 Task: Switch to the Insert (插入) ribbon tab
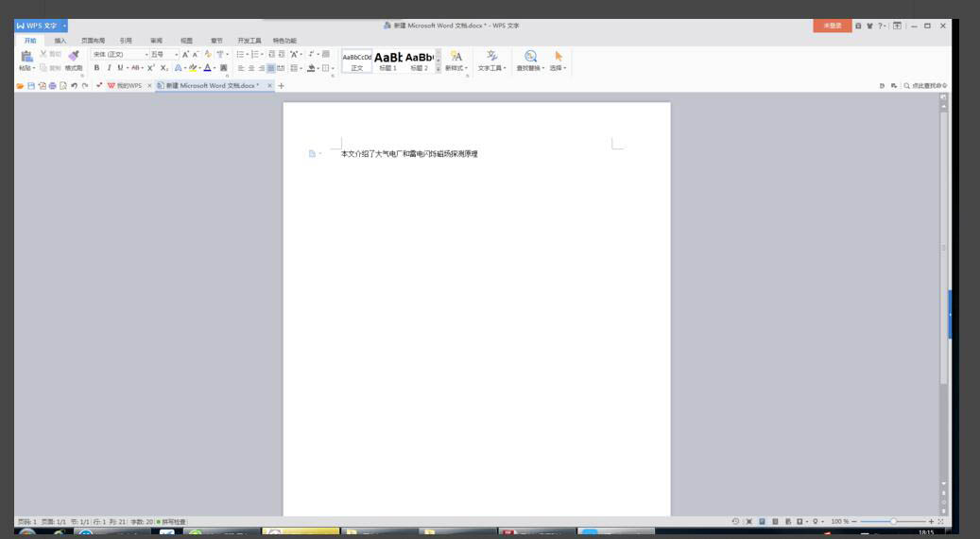(60, 41)
